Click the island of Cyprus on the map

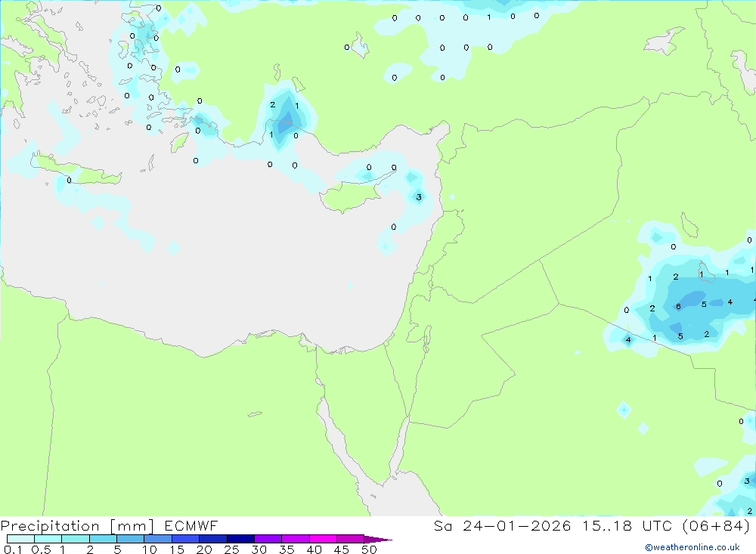[x=350, y=197]
